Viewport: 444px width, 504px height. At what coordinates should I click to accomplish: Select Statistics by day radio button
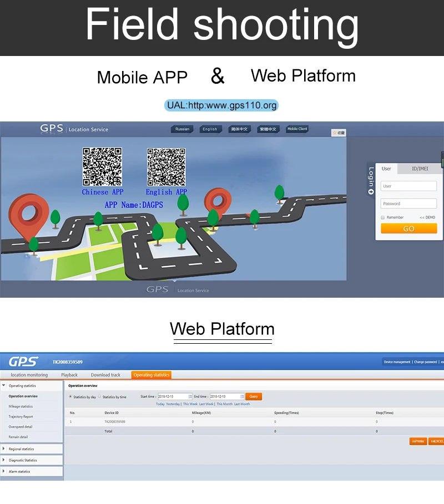click(x=70, y=396)
